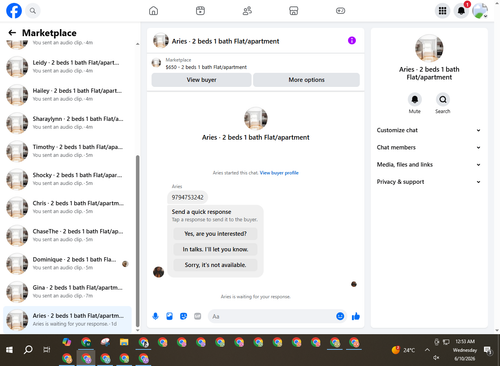Viewport: 500px width, 366px height.
Task: Click the phone number message 9794753242
Action: tap(187, 197)
